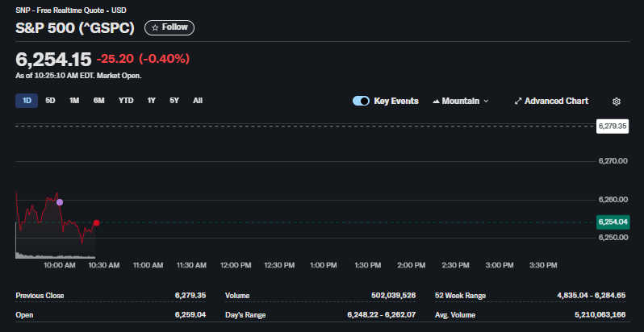Toggle the Key Events switch
The width and height of the screenshot is (644, 332).
tap(361, 101)
